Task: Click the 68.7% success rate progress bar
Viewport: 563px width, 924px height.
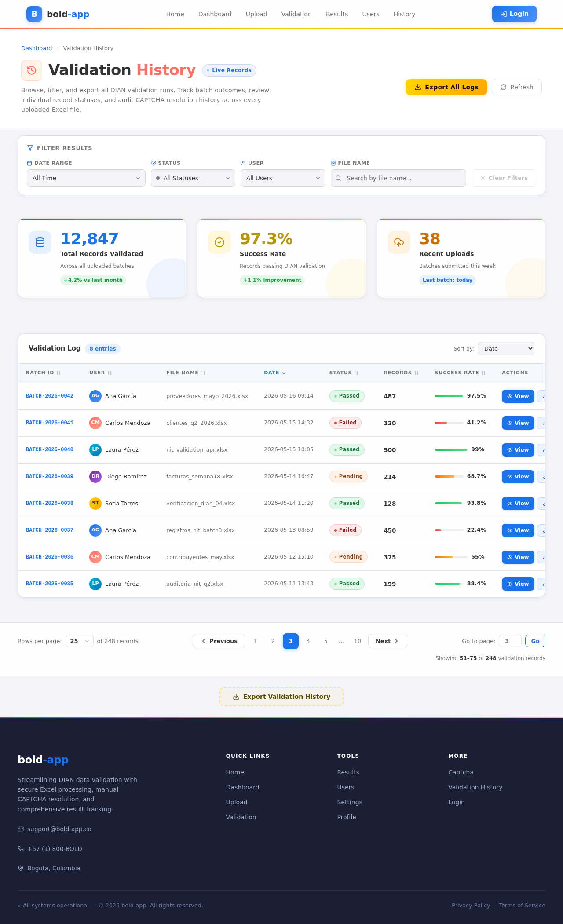Action: tap(449, 477)
